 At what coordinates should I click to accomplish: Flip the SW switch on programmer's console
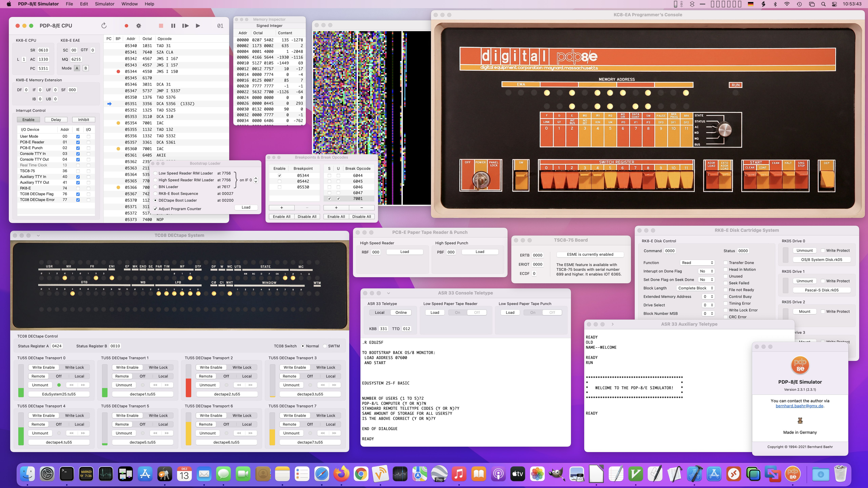pyautogui.click(x=521, y=180)
